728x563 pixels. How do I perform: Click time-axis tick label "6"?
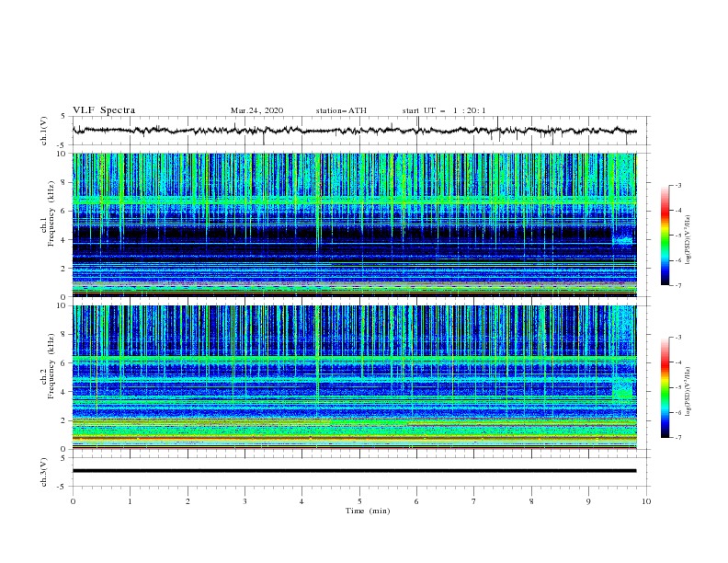(x=417, y=501)
